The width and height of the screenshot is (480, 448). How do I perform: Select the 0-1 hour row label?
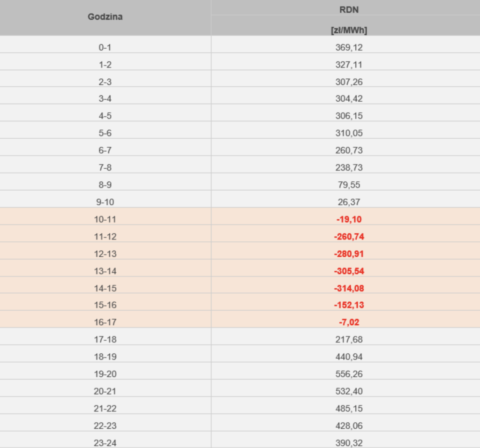[105, 47]
